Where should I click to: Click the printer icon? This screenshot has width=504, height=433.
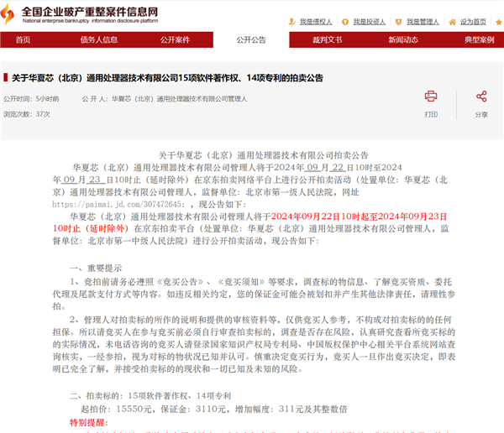(431, 96)
